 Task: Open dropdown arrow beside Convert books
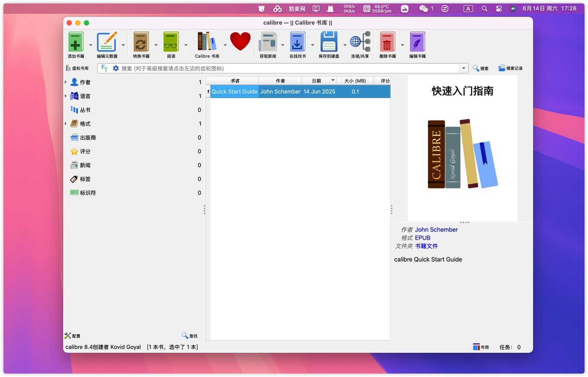point(156,44)
